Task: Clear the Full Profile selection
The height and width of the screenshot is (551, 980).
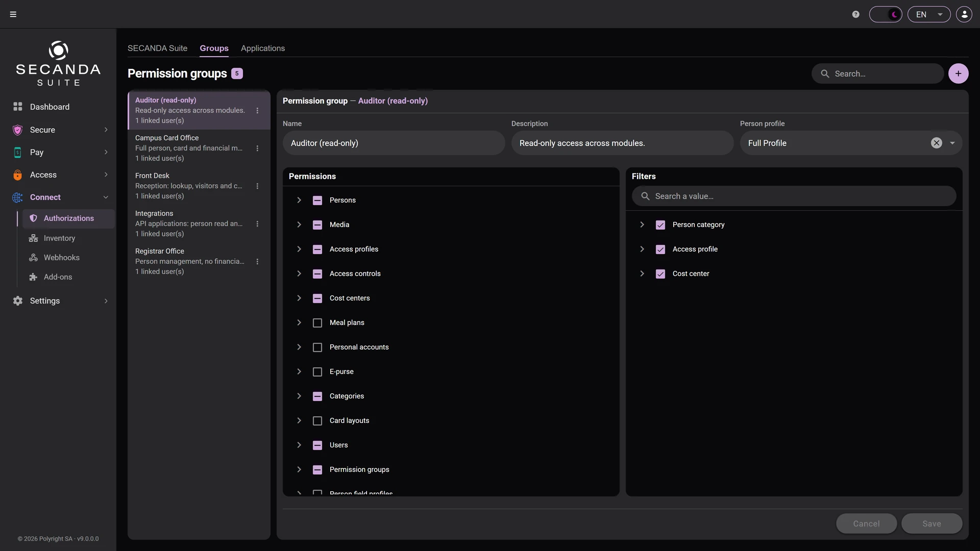Action: click(x=936, y=143)
